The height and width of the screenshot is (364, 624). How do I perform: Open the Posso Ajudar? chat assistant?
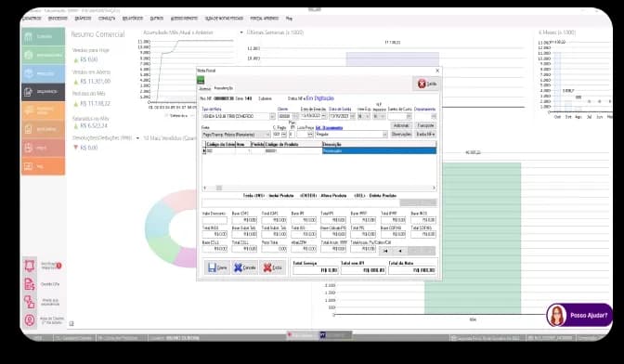pos(579,315)
